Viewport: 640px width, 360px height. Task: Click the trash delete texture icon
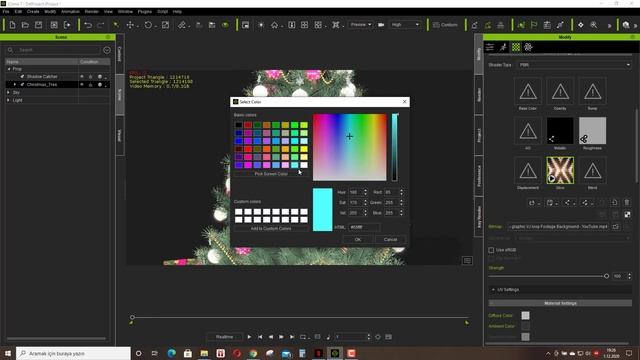click(627, 202)
